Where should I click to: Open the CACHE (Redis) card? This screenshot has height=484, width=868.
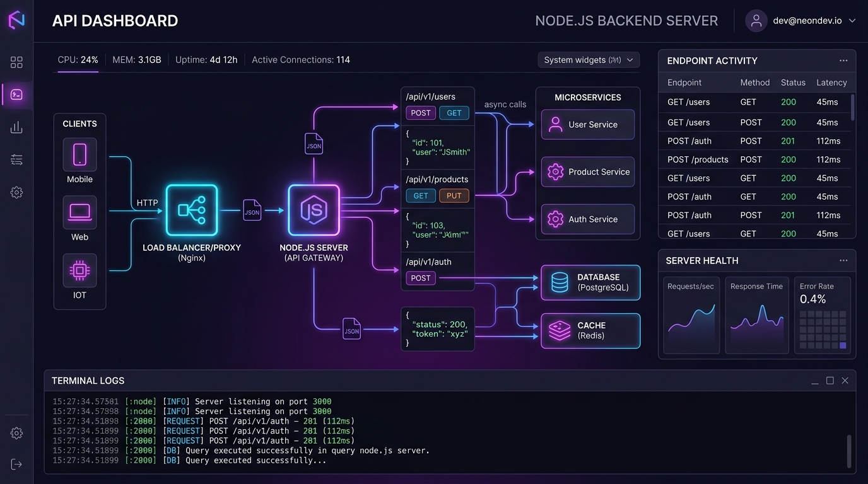590,331
